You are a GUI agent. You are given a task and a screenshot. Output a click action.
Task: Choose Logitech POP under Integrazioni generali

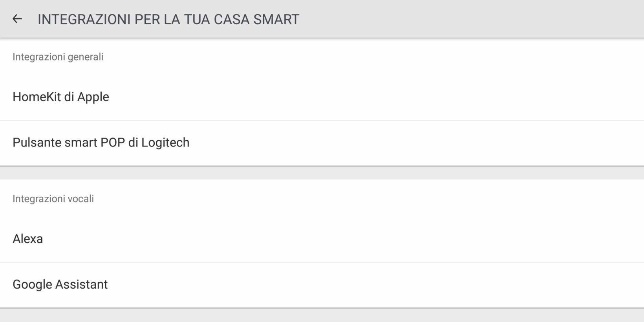[101, 143]
